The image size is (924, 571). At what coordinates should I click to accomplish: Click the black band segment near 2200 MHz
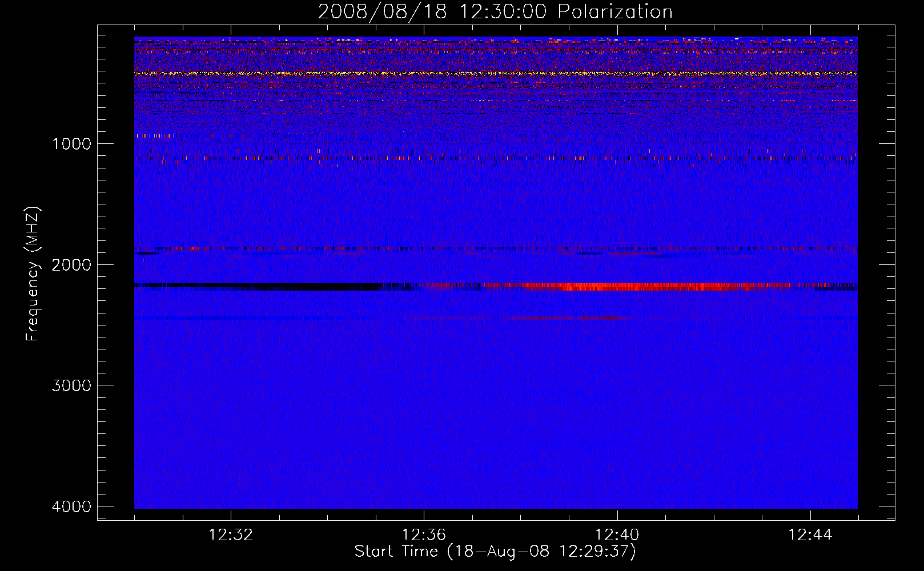[257, 286]
